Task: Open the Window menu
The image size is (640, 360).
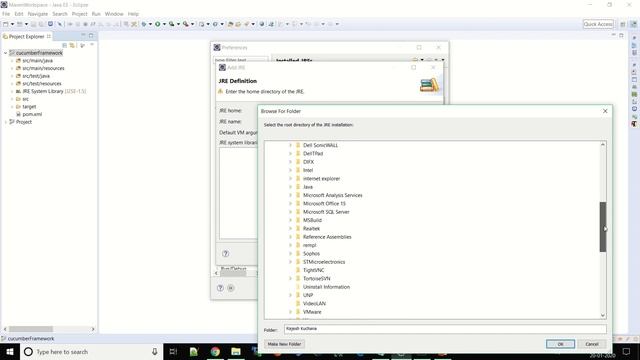Action: point(114,14)
